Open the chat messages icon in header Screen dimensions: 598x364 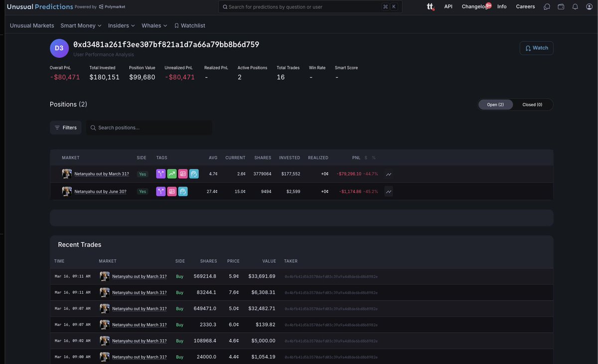pyautogui.click(x=547, y=6)
